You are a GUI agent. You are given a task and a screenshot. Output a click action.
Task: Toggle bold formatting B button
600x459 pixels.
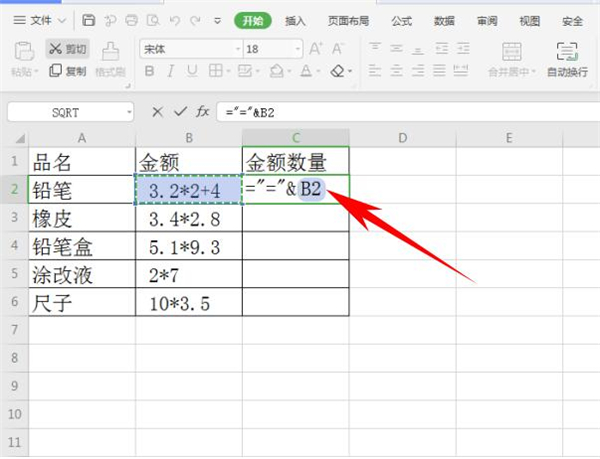pos(149,71)
